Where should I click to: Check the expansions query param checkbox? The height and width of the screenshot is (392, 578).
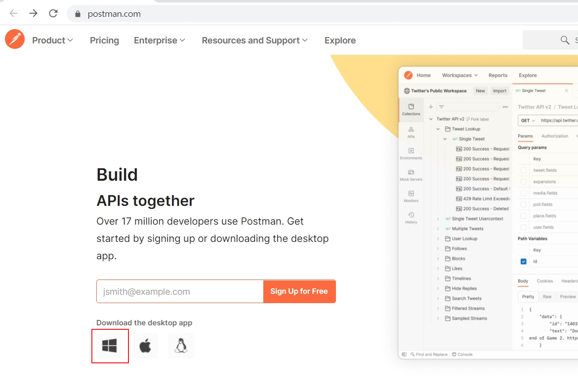524,182
